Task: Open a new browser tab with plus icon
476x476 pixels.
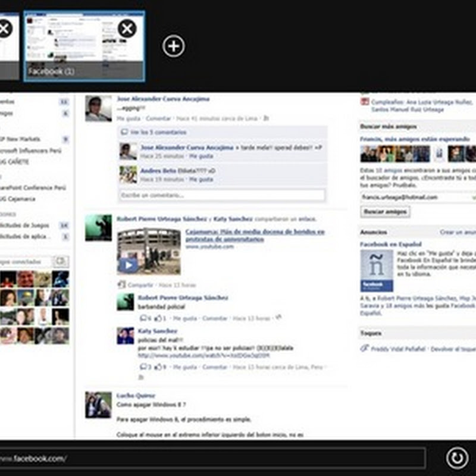Action: coord(174,46)
